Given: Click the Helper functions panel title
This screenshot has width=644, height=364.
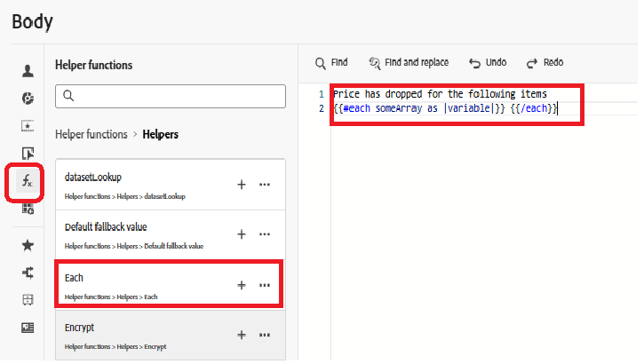Looking at the screenshot, I should click(x=93, y=65).
